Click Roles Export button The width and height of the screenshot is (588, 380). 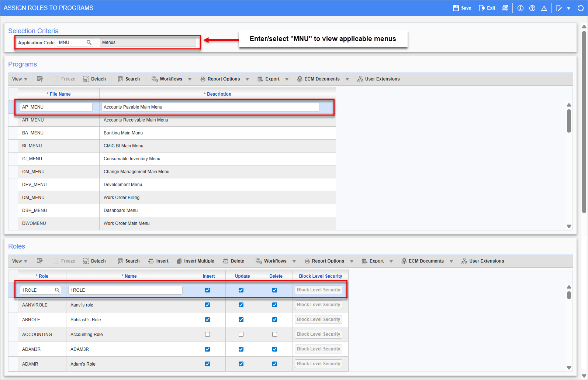[373, 261]
